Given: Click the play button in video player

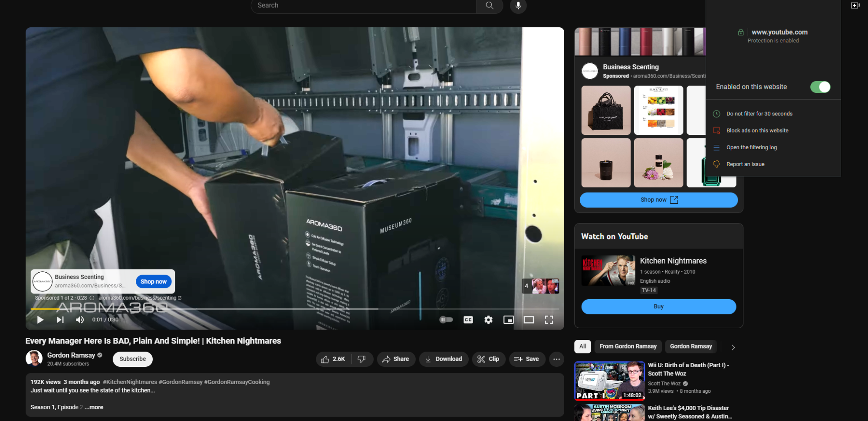Looking at the screenshot, I should (x=40, y=320).
